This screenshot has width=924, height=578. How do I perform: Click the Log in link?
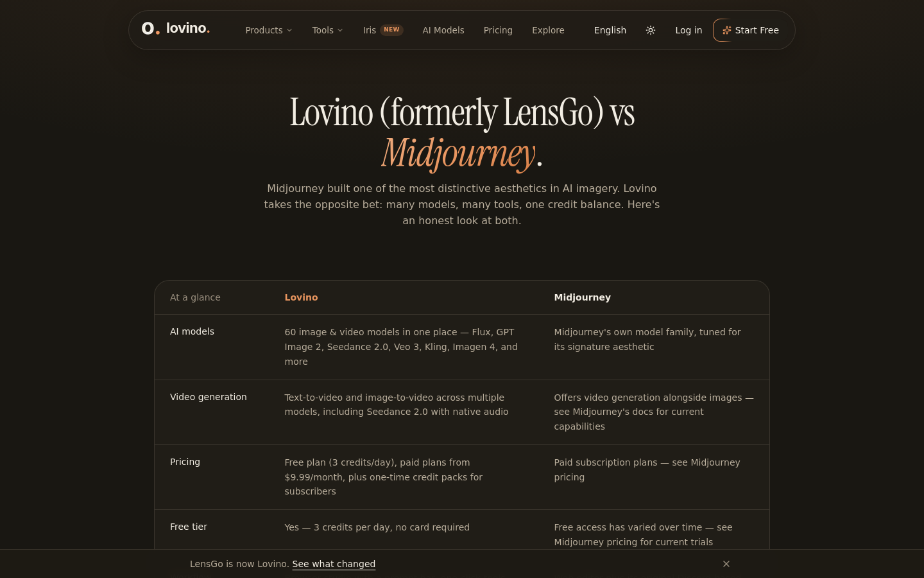(689, 30)
